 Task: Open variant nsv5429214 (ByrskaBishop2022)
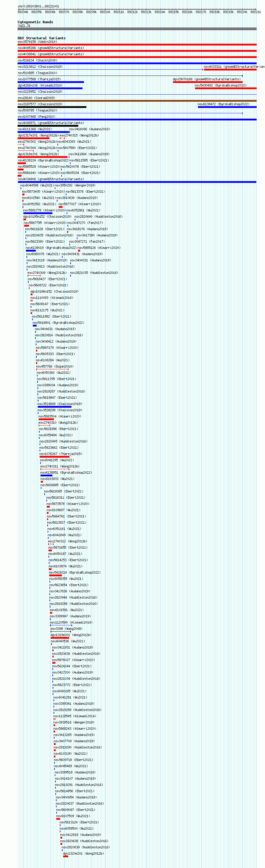(75, 572)
